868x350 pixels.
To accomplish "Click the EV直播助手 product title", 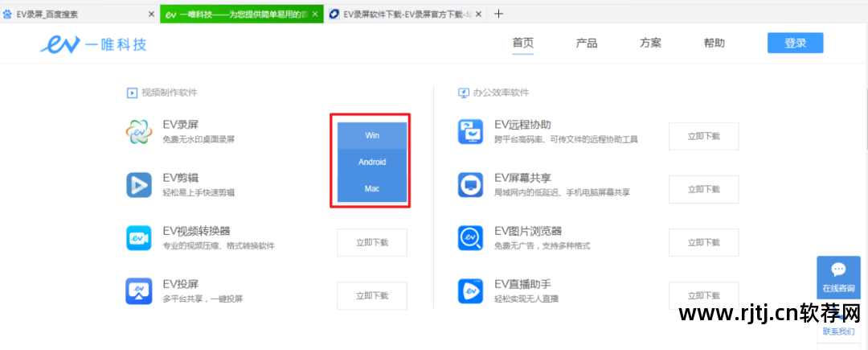I will tap(522, 285).
